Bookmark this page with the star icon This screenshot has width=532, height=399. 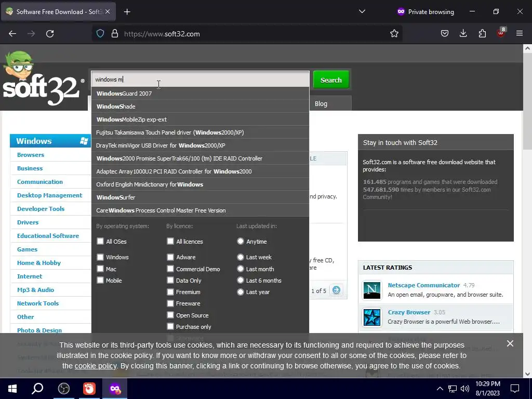click(x=394, y=34)
